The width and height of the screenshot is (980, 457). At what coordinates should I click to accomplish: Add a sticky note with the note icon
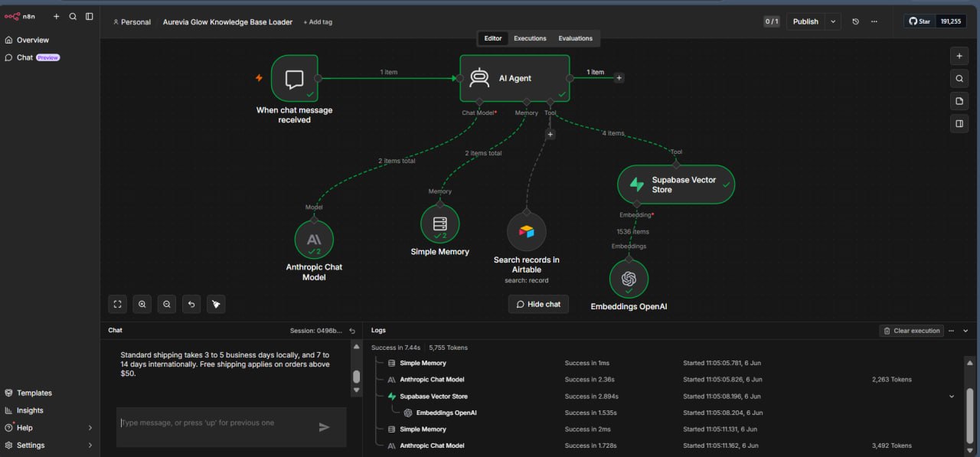tap(959, 101)
